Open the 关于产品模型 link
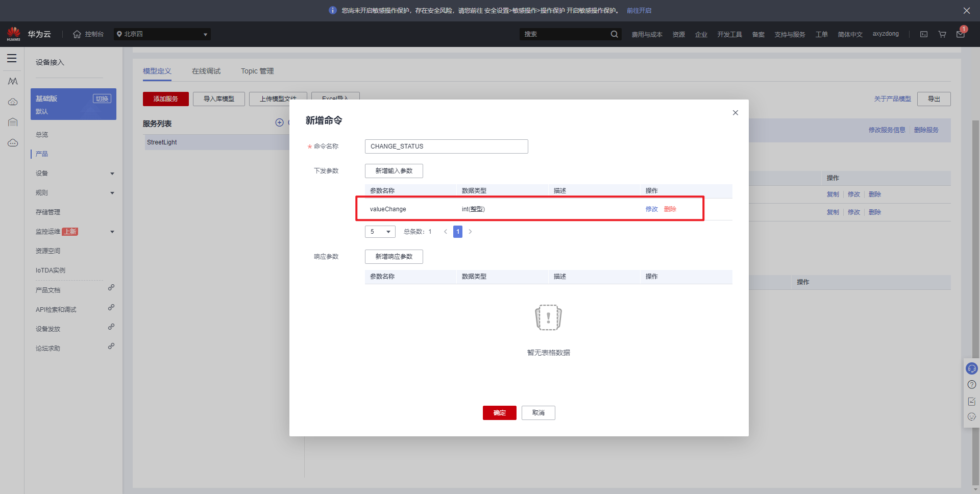 coord(893,99)
